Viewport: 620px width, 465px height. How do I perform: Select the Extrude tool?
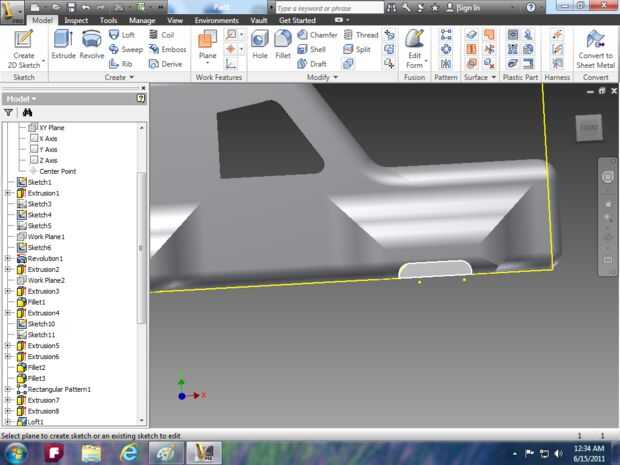63,45
